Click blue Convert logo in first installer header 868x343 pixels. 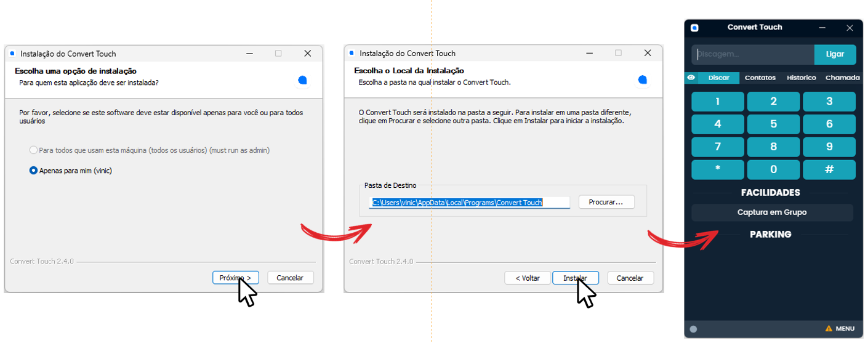click(x=302, y=80)
